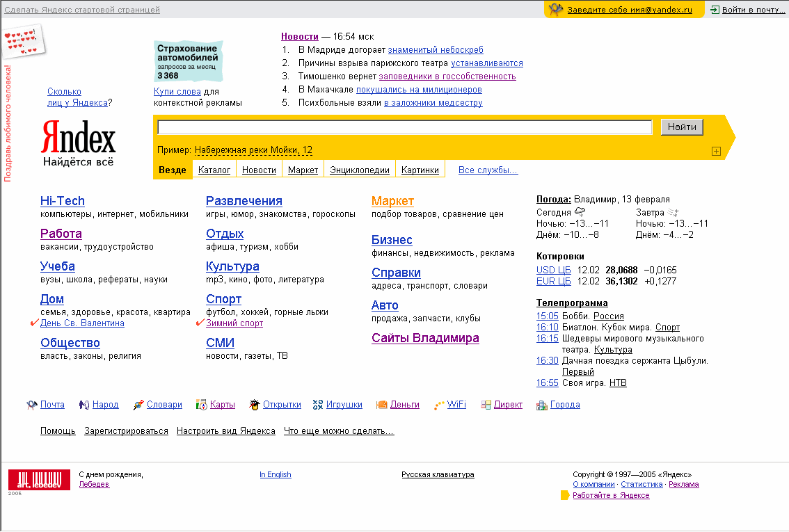Click the yellow flag icon beside Работайте в Яндексе
789x532 pixels.
[565, 495]
